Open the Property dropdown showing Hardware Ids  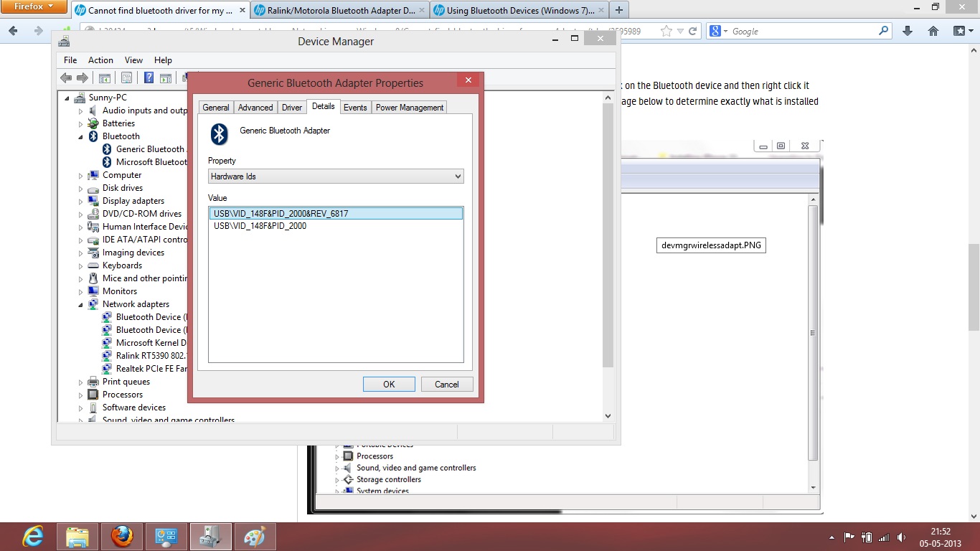coord(336,176)
